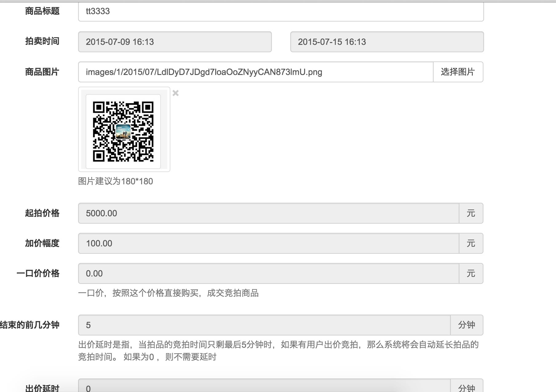The height and width of the screenshot is (392, 556).
Task: Click the 一口价 help text below price field
Action: (168, 293)
